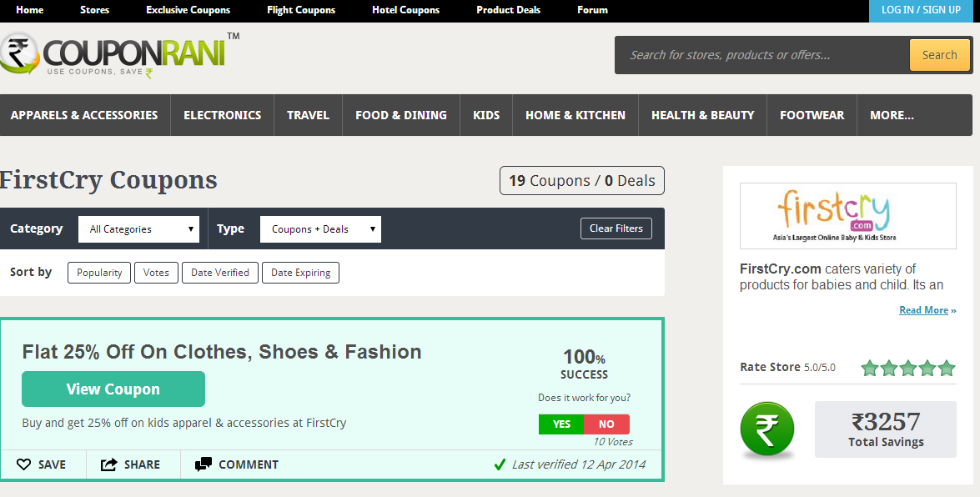Open the All Categories dropdown
980x497 pixels.
(x=138, y=229)
